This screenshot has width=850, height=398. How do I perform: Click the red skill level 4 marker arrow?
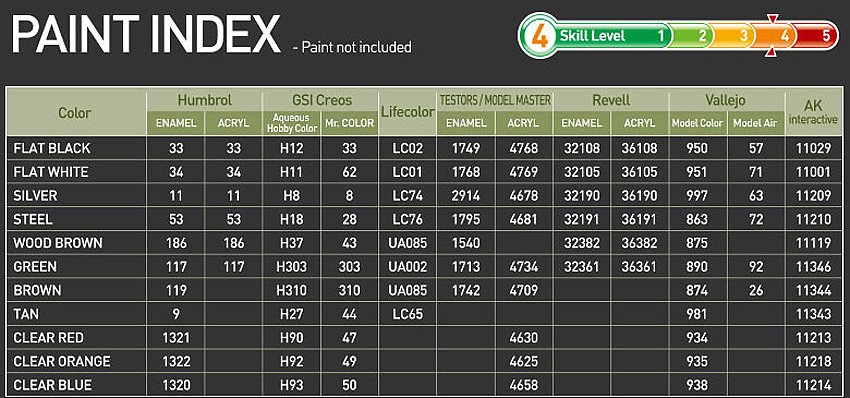tap(772, 19)
